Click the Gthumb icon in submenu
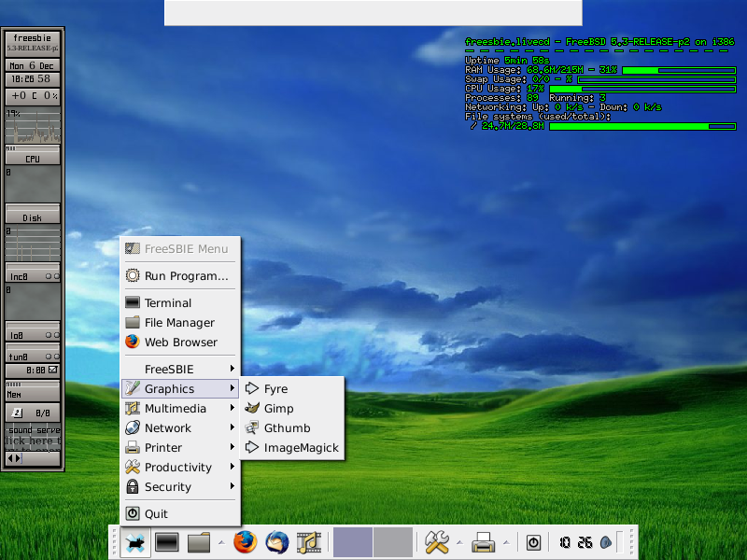Image resolution: width=747 pixels, height=560 pixels. (x=252, y=427)
